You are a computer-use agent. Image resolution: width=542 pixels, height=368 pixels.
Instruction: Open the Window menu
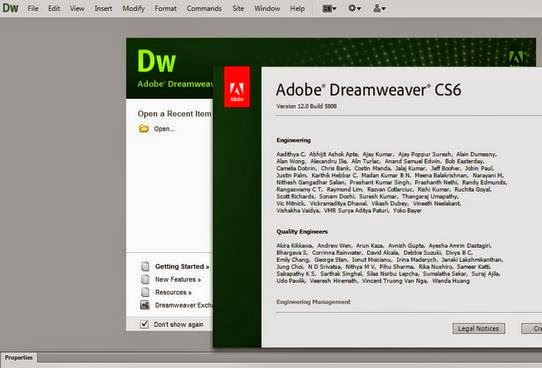tap(267, 8)
